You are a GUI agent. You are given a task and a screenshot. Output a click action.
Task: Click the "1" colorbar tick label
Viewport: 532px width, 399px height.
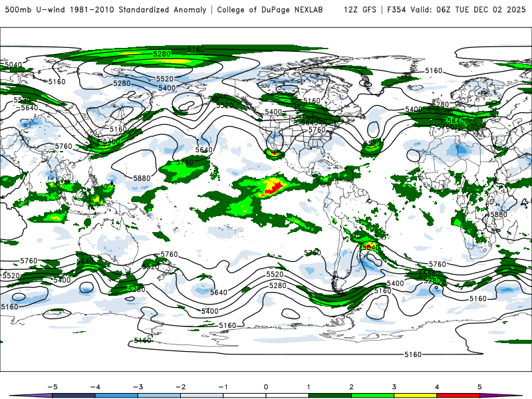309,387
